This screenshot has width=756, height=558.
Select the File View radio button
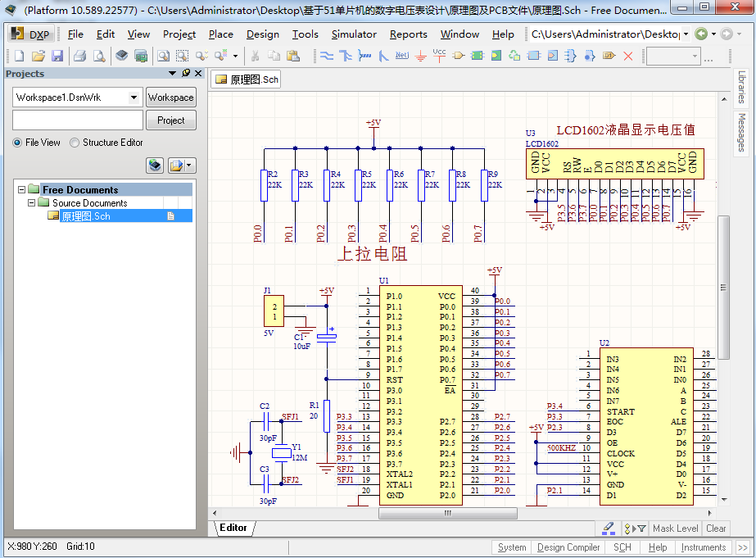click(x=18, y=143)
